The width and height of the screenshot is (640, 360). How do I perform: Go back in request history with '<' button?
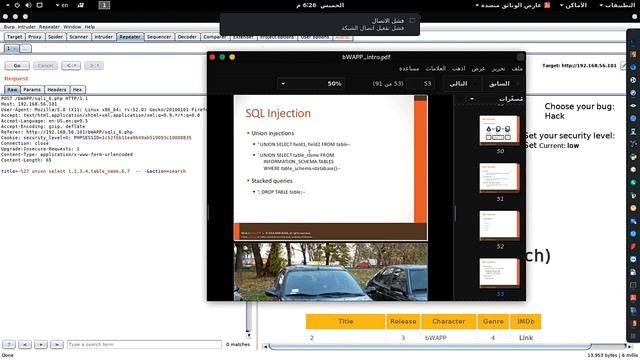71,65
